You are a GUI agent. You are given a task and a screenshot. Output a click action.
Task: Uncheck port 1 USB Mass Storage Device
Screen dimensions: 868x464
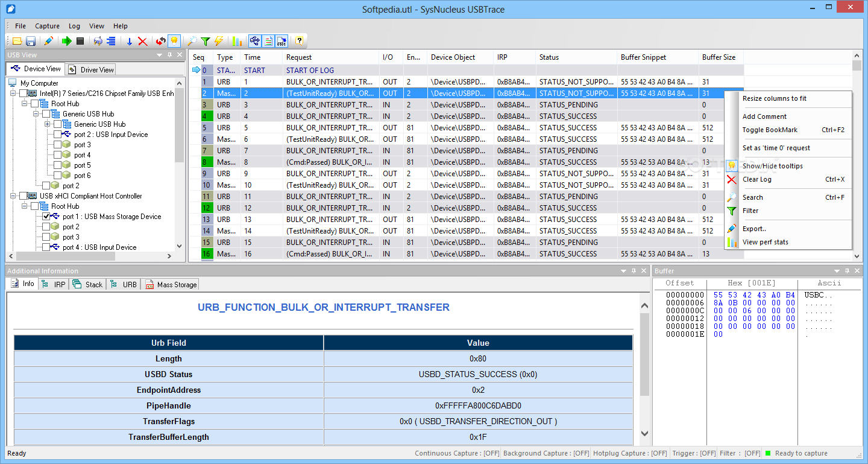click(46, 217)
